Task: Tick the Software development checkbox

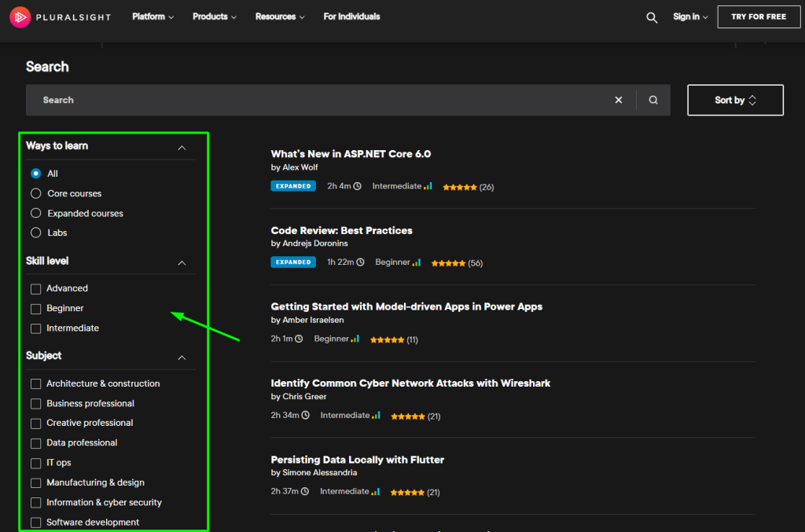Action: point(35,523)
